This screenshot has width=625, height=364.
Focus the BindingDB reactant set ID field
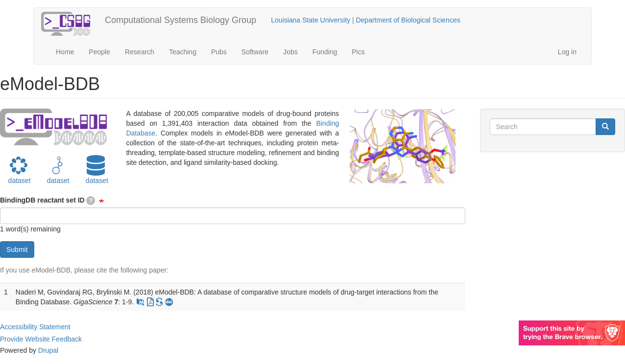[x=233, y=216]
